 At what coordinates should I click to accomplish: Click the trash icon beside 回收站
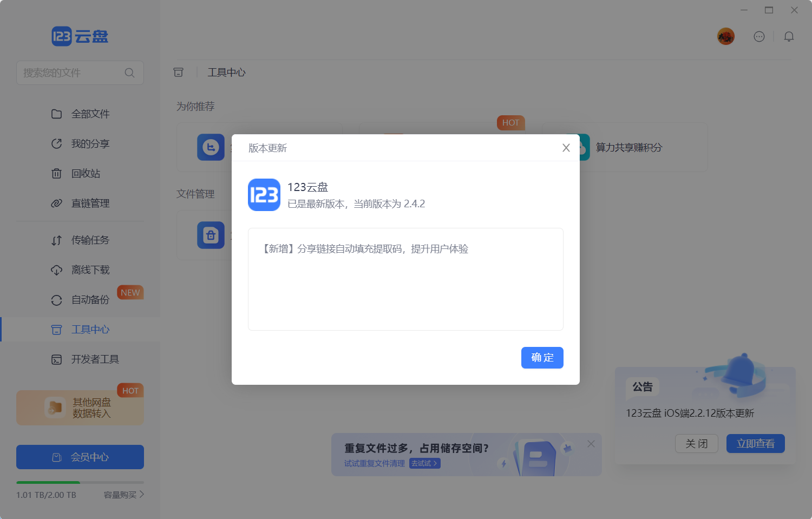click(56, 173)
